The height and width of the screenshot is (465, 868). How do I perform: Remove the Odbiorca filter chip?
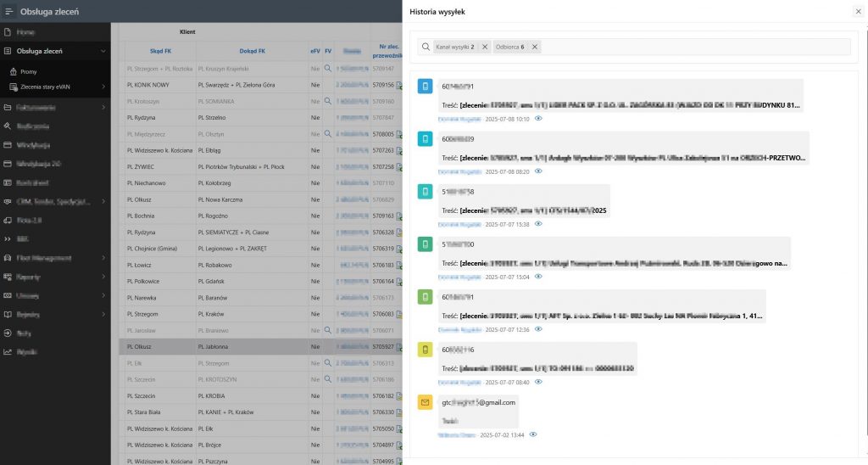(535, 48)
